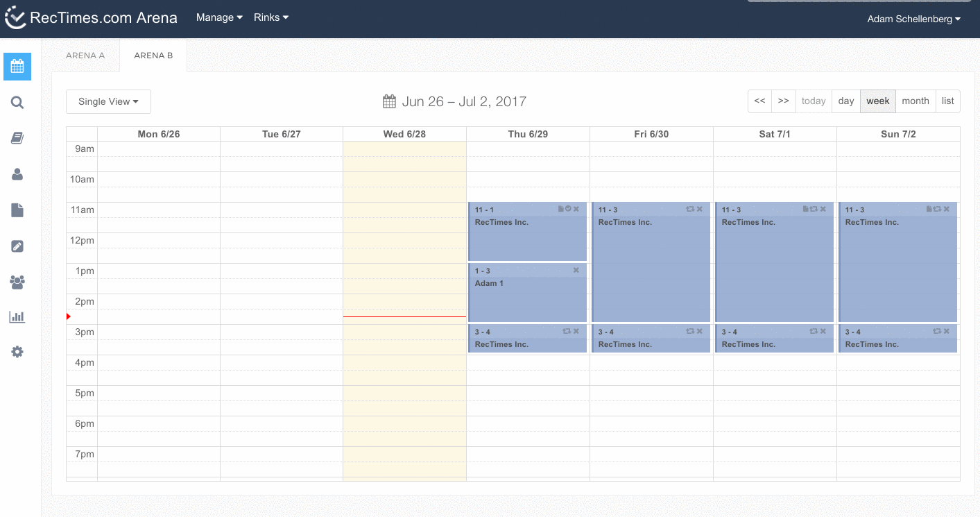
Task: Click the book icon in the sidebar
Action: coord(17,139)
